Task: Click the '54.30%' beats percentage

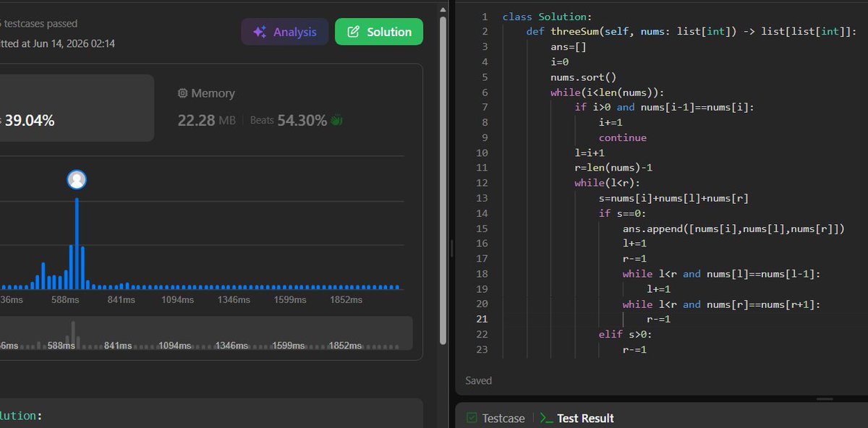Action: point(302,121)
